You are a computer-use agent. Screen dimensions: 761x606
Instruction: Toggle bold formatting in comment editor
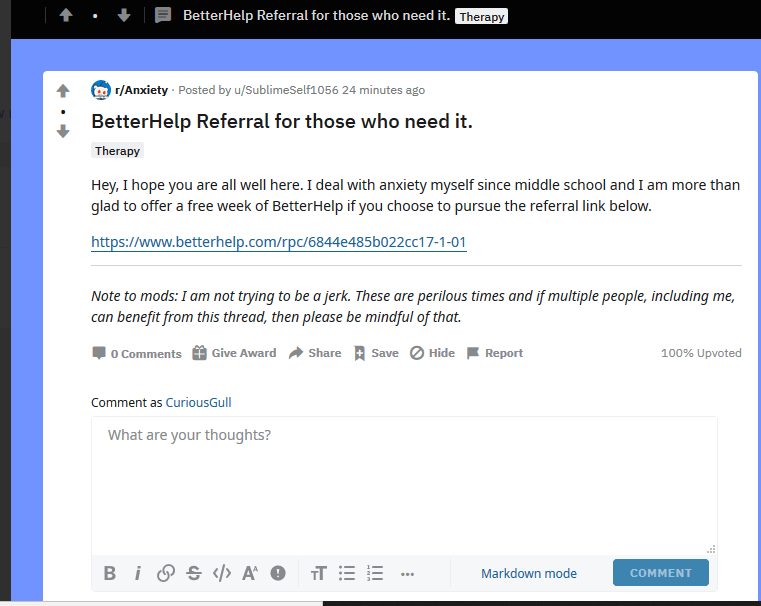[x=110, y=573]
